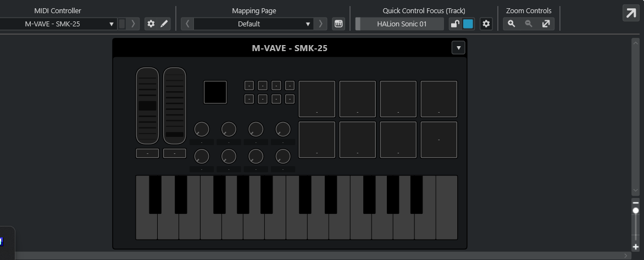Select fourth knob in lower knob row
644x260 pixels.
pos(283,156)
